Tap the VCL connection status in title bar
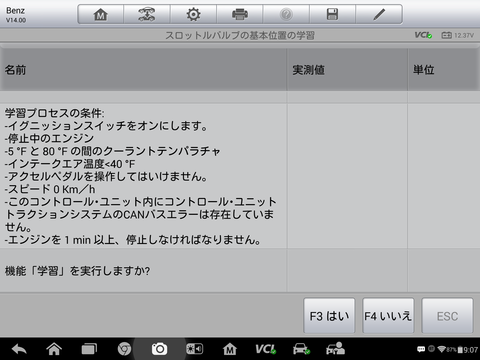 click(423, 35)
